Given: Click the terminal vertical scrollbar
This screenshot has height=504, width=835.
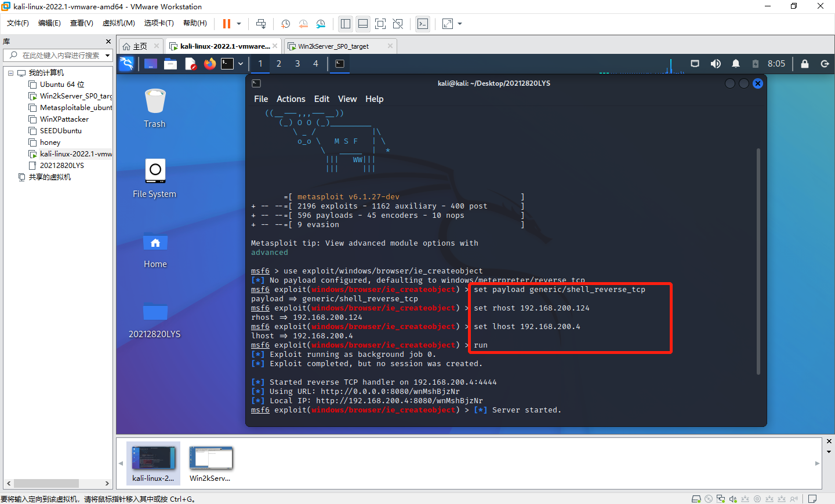Looking at the screenshot, I should (758, 261).
